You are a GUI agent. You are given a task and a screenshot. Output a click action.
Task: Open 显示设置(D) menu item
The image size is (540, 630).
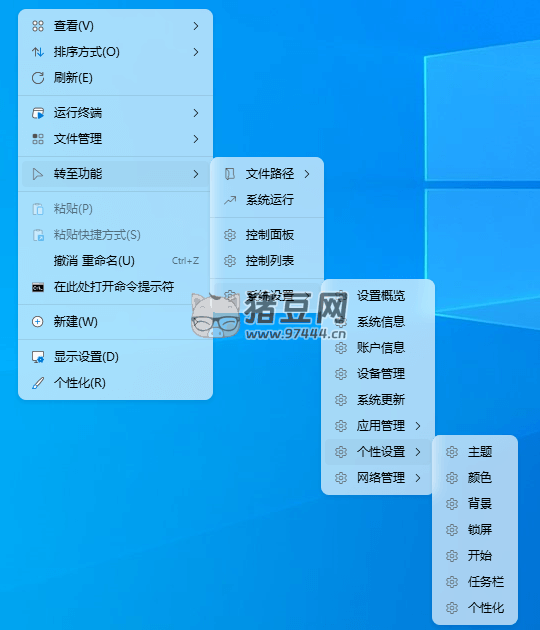[115, 357]
